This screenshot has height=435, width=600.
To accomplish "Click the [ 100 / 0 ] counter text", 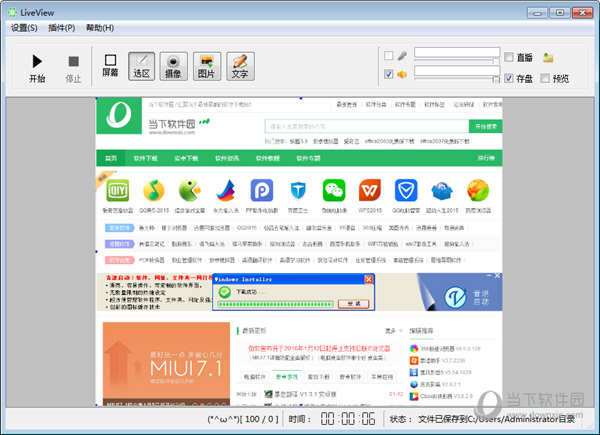I will click(259, 419).
